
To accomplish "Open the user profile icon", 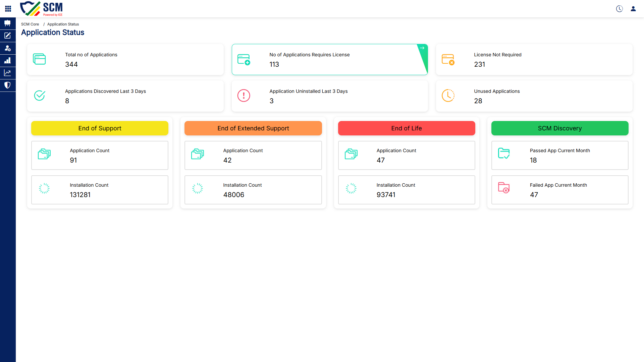I will 633,9.
